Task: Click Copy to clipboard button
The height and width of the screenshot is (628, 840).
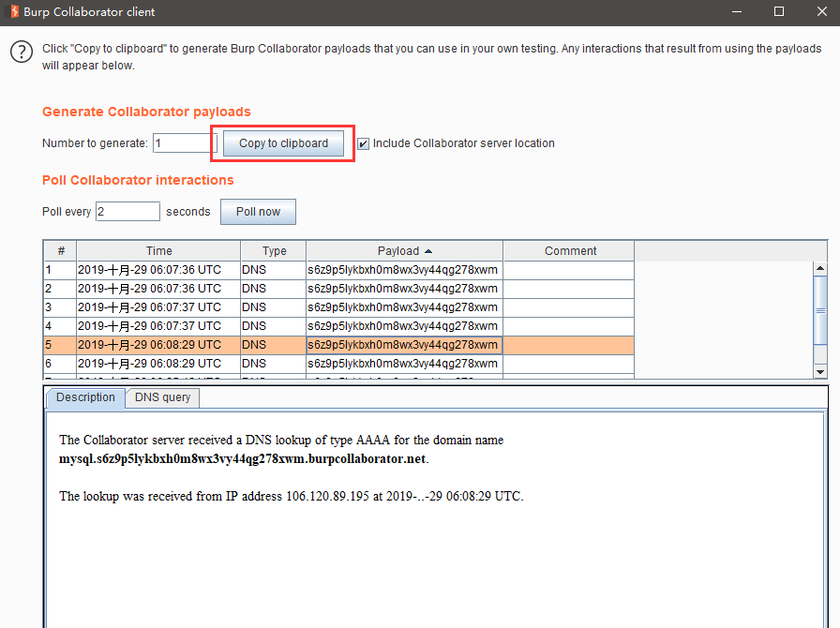Action: coord(283,143)
